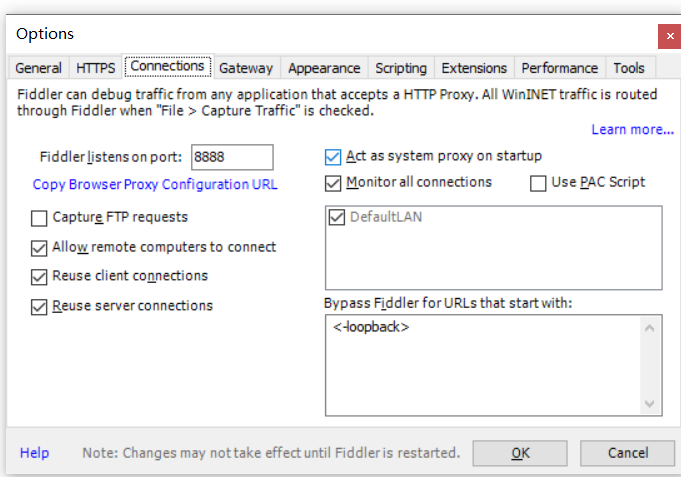This screenshot has height=477, width=681.
Task: Select the Gateway tab
Action: [x=246, y=68]
